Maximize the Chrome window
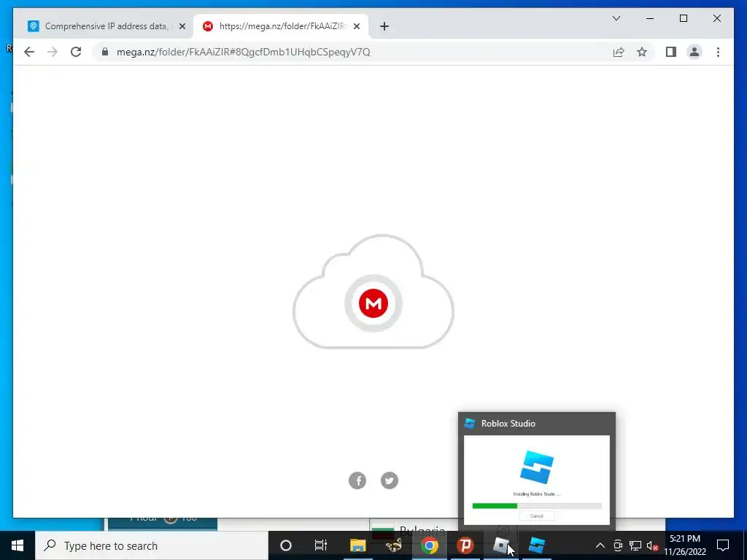 point(683,18)
